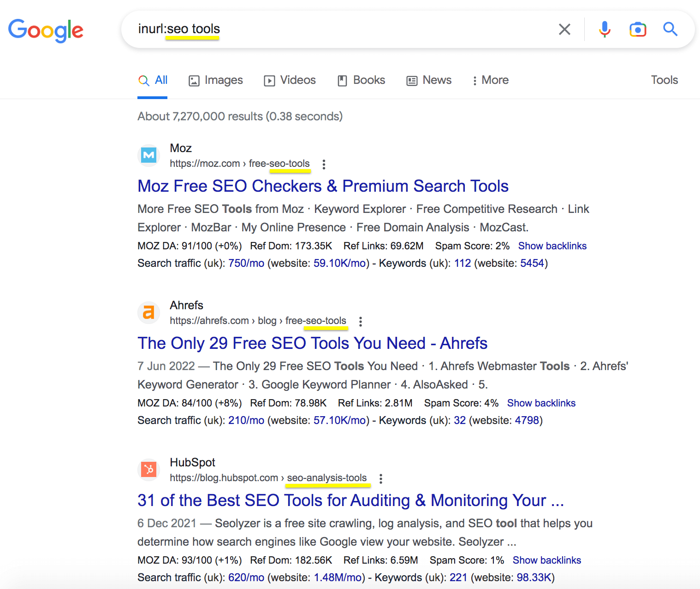
Task: Show backlinks for the Ahrefs result
Action: coord(541,403)
